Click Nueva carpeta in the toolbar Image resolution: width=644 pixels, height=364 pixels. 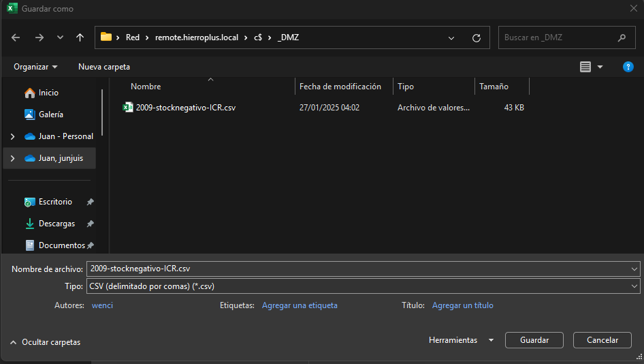click(104, 67)
